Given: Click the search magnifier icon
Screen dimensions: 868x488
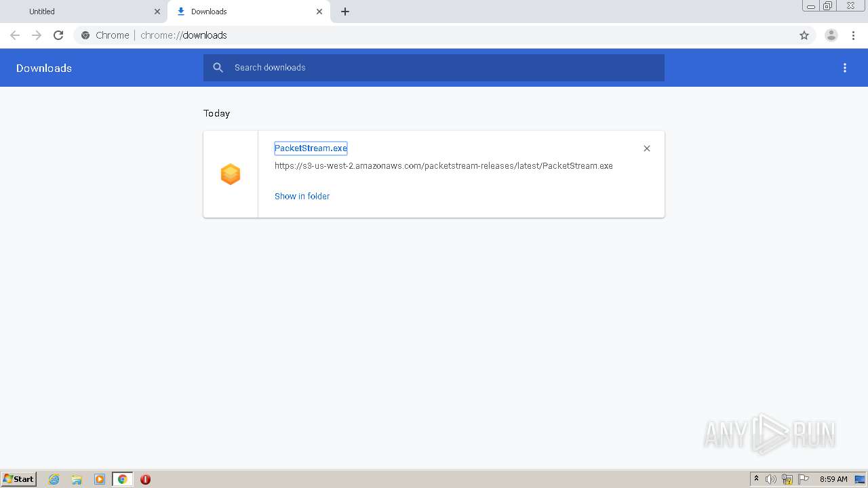Looking at the screenshot, I should 218,68.
